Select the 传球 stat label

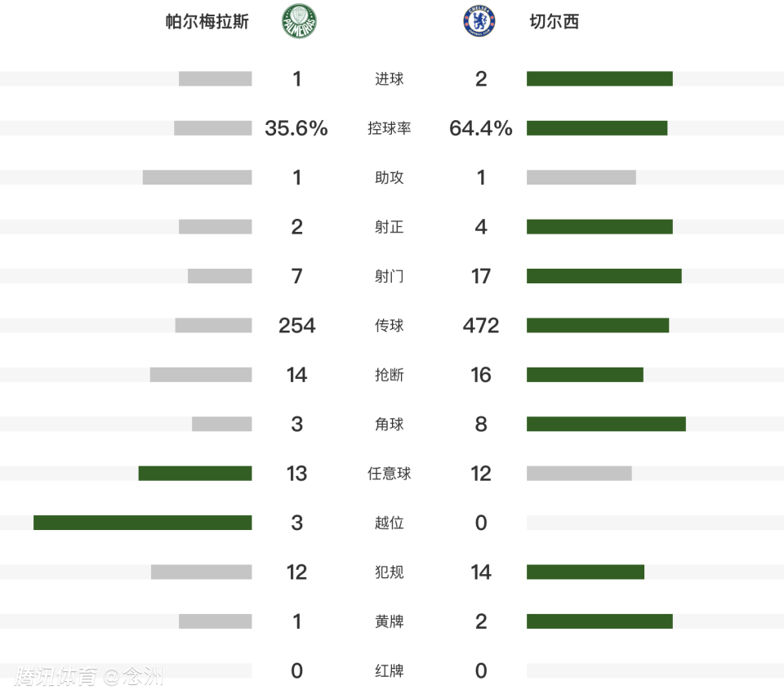click(x=390, y=326)
